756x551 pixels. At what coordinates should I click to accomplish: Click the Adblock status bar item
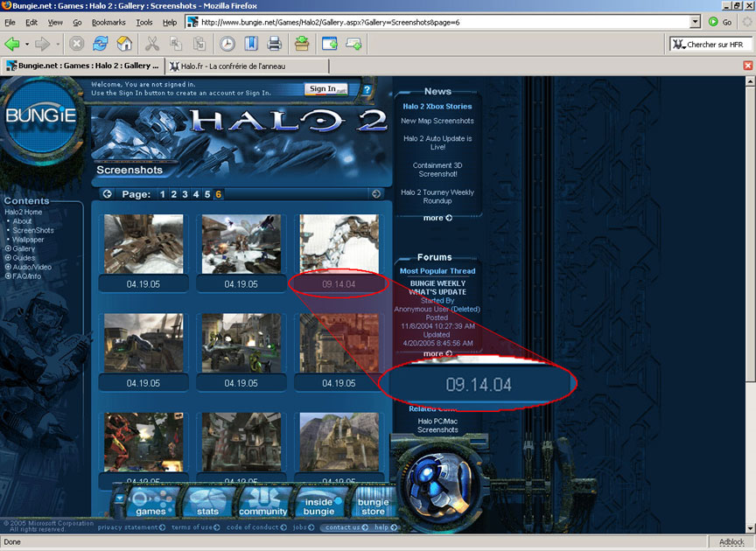pyautogui.click(x=731, y=542)
